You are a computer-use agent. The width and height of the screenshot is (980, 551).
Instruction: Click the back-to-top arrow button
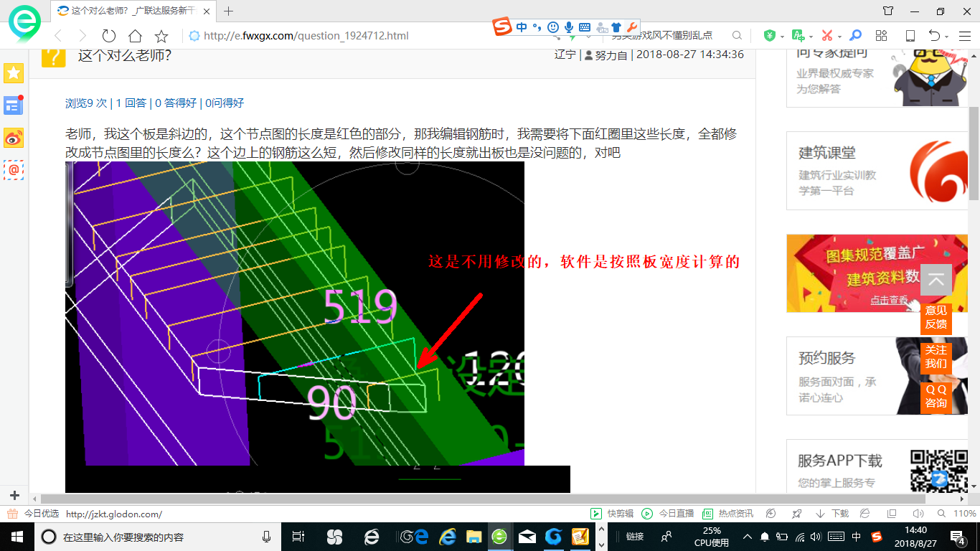point(936,280)
